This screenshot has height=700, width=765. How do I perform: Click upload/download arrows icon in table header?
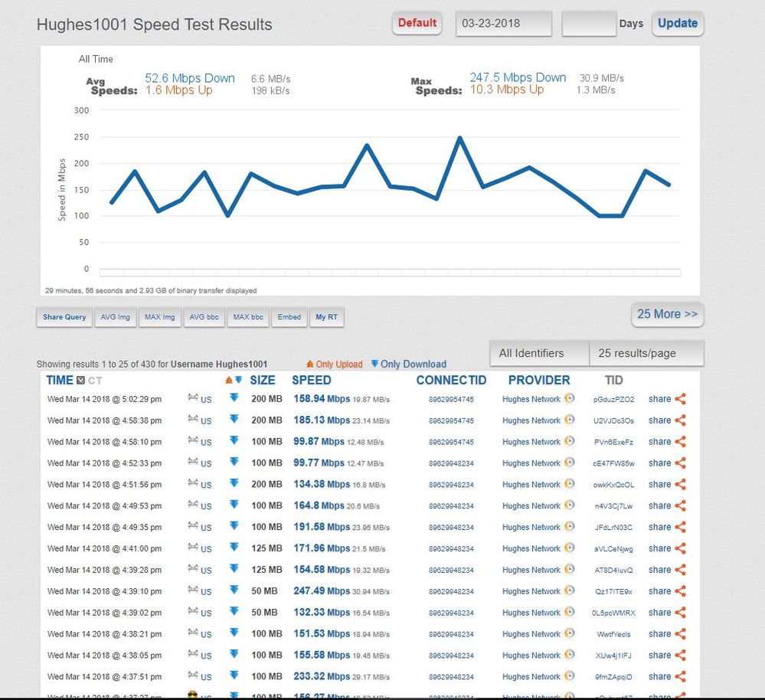point(234,380)
